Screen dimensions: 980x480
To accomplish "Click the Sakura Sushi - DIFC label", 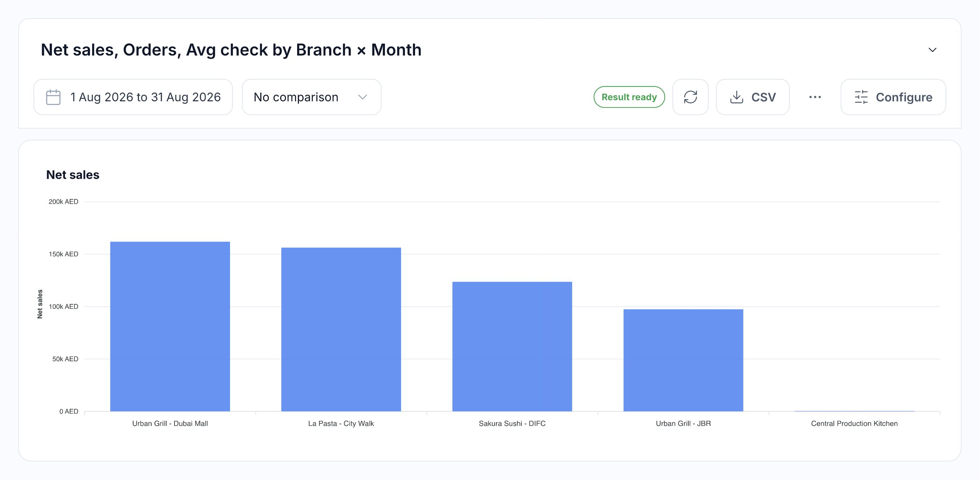I will pos(512,424).
